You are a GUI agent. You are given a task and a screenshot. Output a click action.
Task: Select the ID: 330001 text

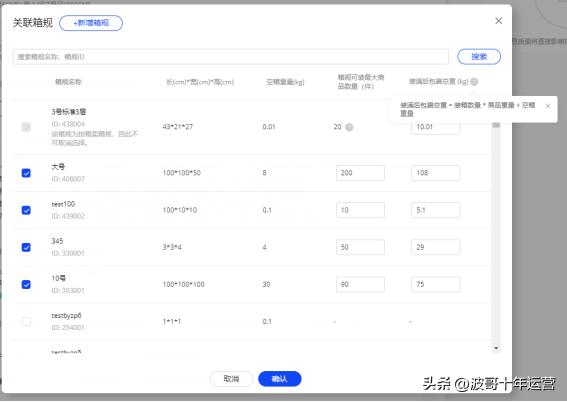pos(68,253)
